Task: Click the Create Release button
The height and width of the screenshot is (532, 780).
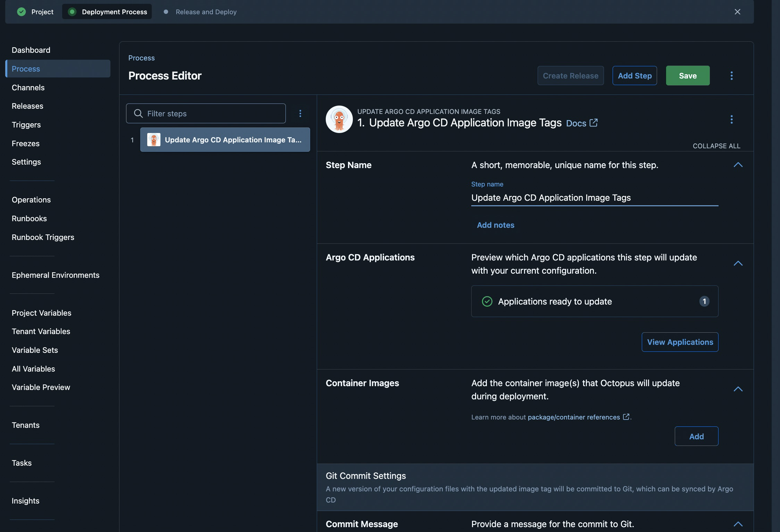Action: (571, 76)
